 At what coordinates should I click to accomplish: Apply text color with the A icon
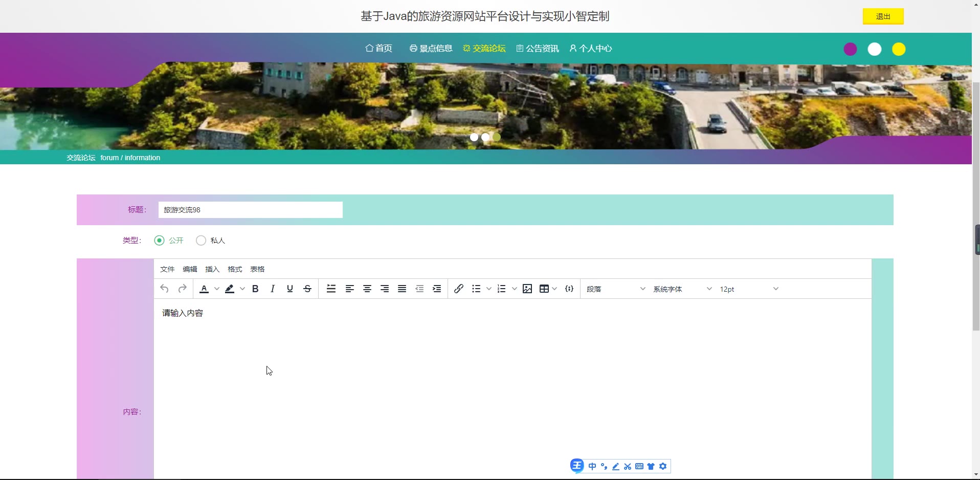click(204, 289)
